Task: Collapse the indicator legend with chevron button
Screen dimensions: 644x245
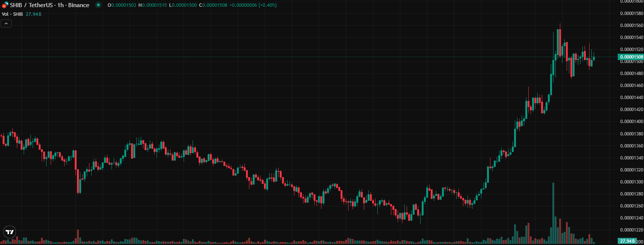Action: [x=6, y=23]
